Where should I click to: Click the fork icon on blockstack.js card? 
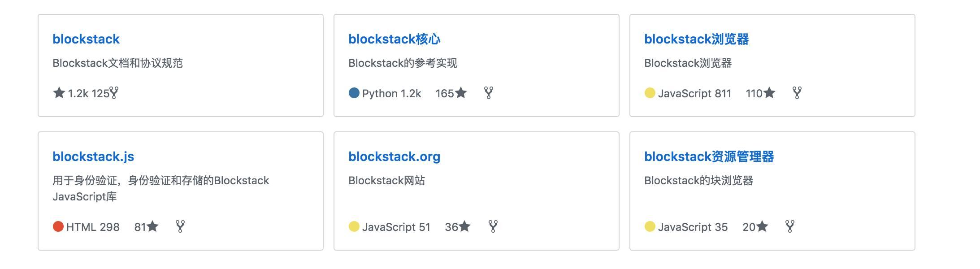(x=180, y=227)
